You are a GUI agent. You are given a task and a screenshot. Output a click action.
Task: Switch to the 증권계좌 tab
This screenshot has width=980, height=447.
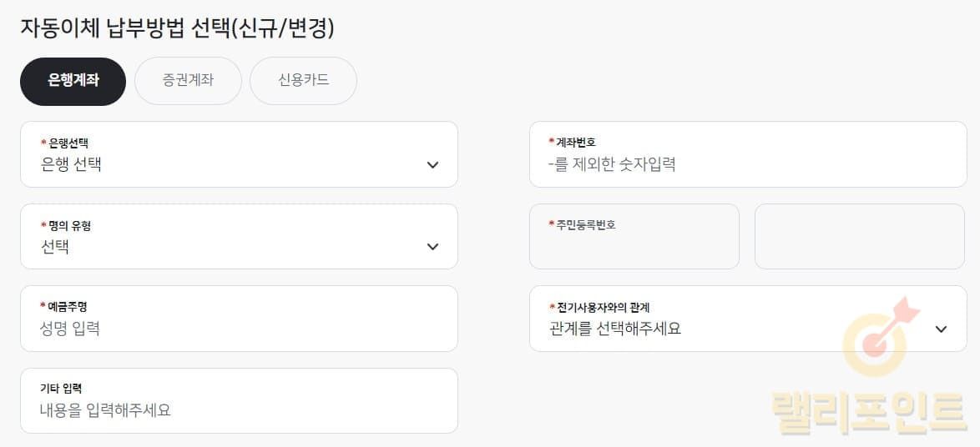click(188, 81)
